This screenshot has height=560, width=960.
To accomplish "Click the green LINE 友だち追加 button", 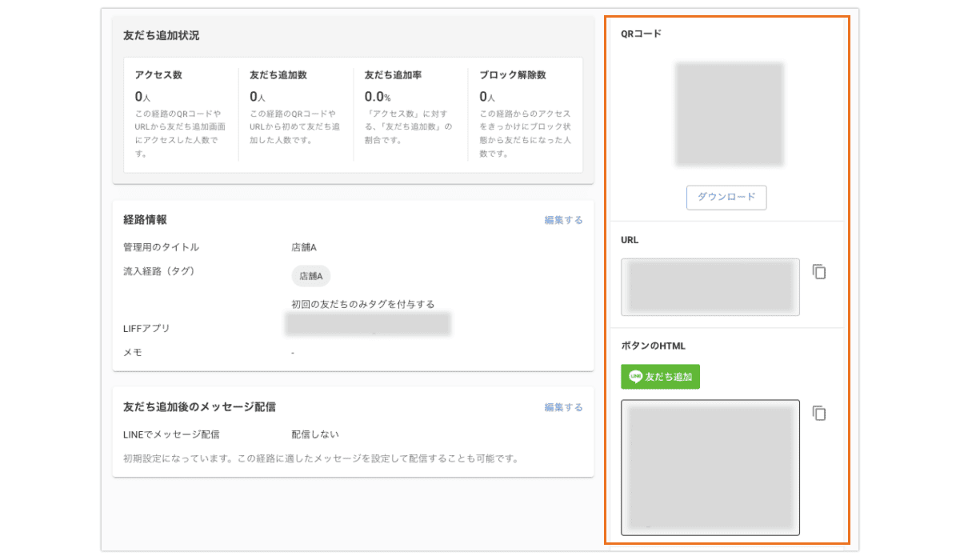I will (660, 376).
